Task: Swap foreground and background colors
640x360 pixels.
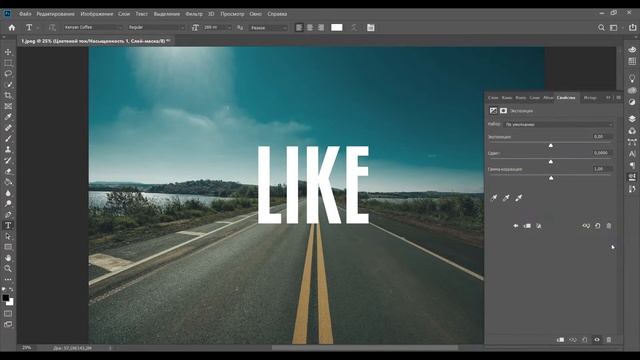Action: pyautogui.click(x=11, y=289)
